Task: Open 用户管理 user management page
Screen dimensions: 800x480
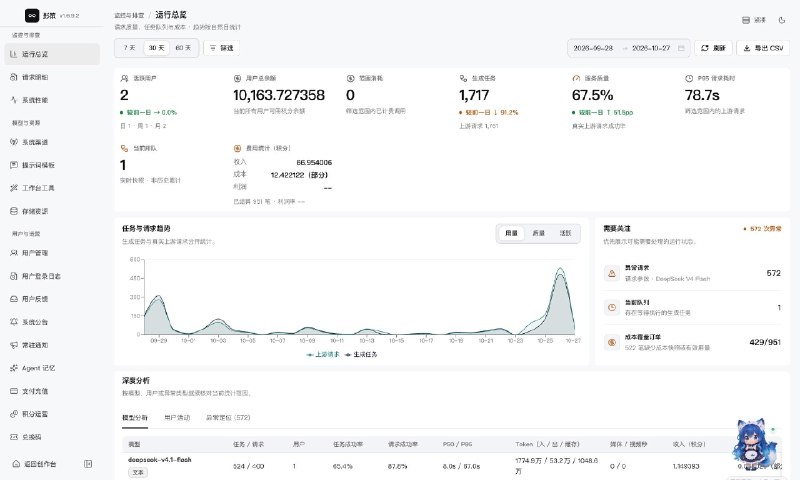Action: click(x=52, y=253)
